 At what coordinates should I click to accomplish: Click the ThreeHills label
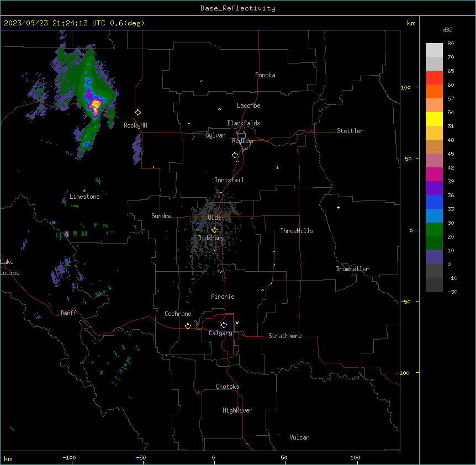297,231
